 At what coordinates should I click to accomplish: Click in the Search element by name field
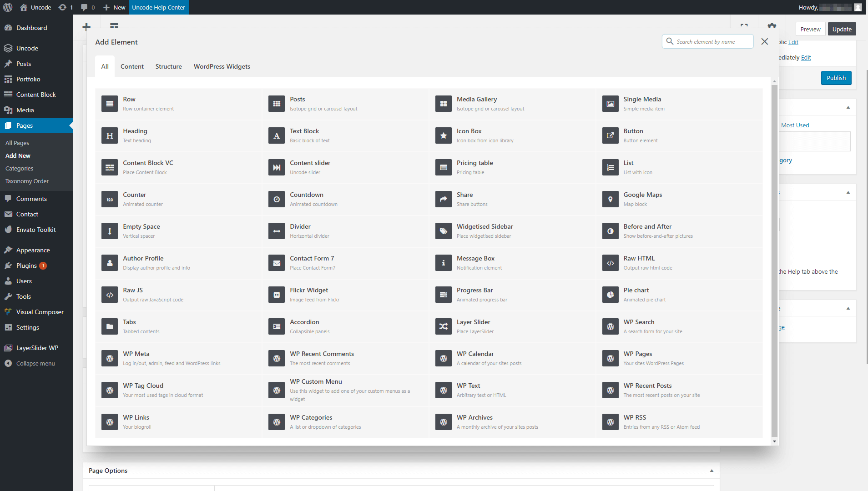[708, 41]
